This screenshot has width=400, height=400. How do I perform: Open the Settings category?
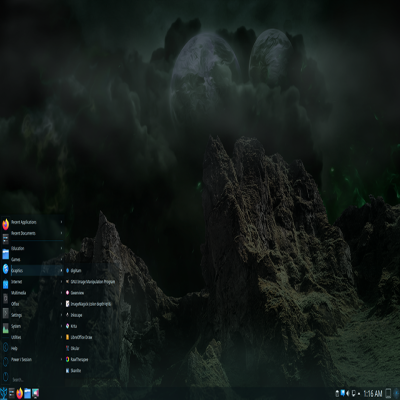[x=37, y=315]
